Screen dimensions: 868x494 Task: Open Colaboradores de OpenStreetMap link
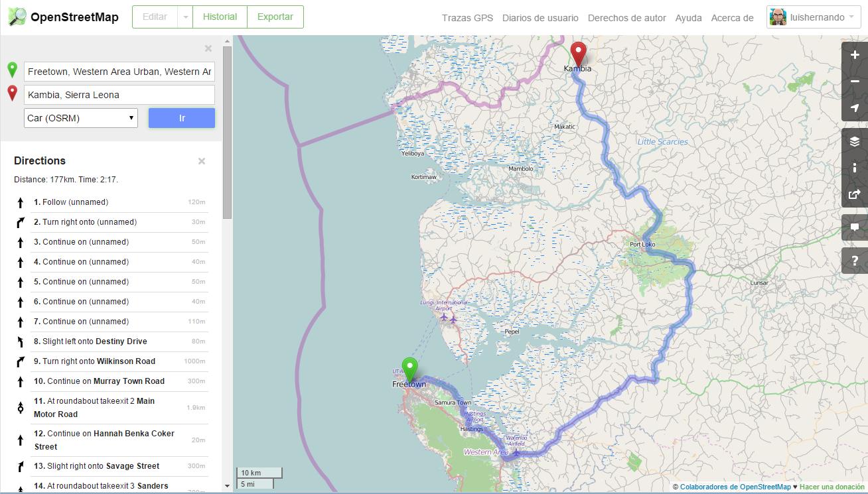[735, 487]
